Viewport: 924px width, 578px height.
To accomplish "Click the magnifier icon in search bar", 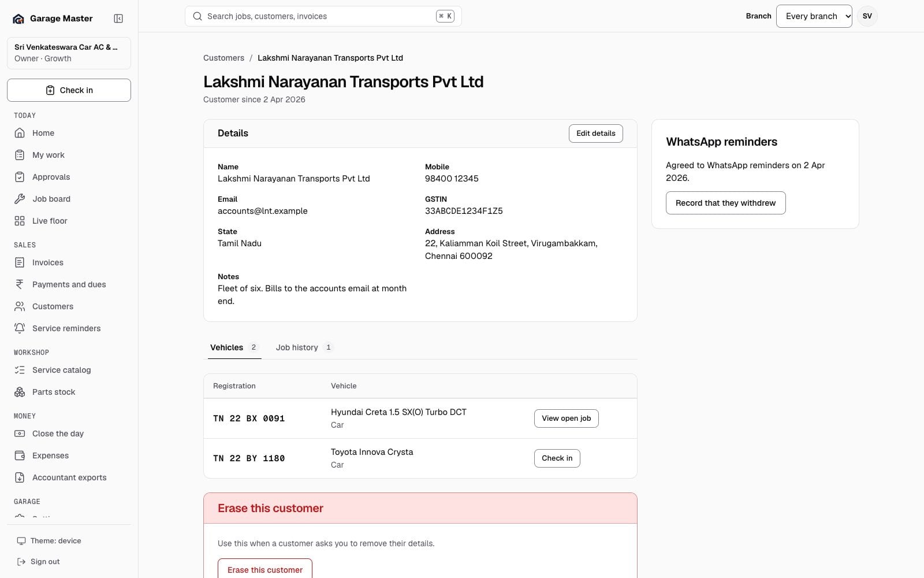I will pos(198,16).
